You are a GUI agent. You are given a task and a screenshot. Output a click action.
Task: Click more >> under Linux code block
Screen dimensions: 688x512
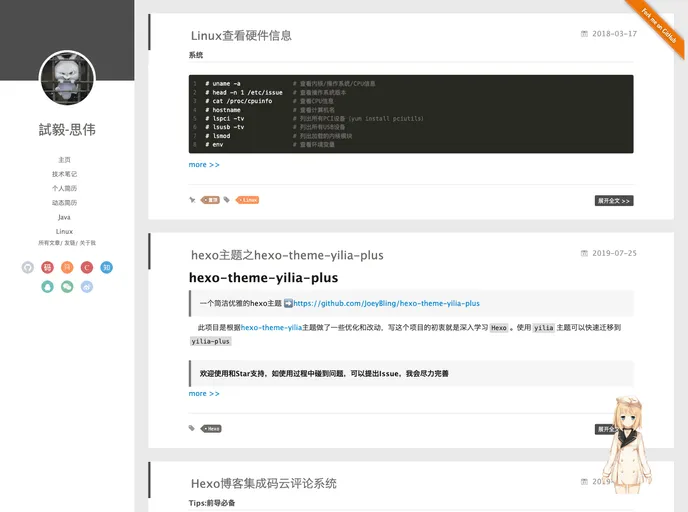(204, 165)
